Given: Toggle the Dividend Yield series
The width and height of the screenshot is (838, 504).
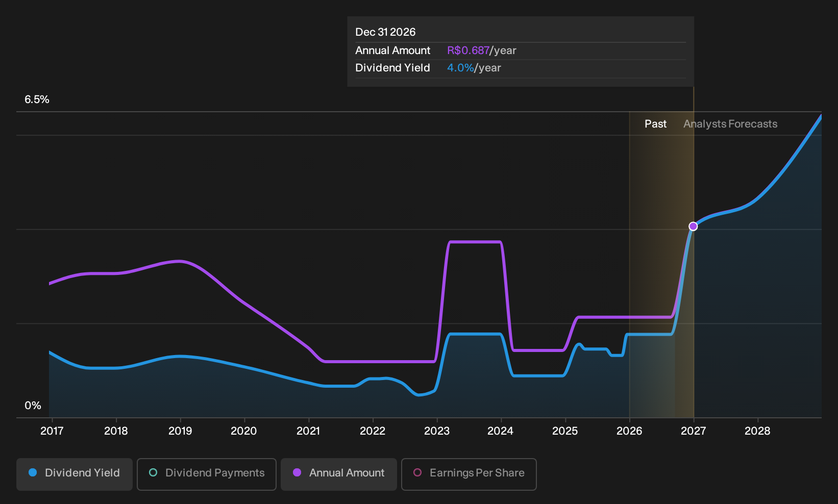Looking at the screenshot, I should pos(75,474).
